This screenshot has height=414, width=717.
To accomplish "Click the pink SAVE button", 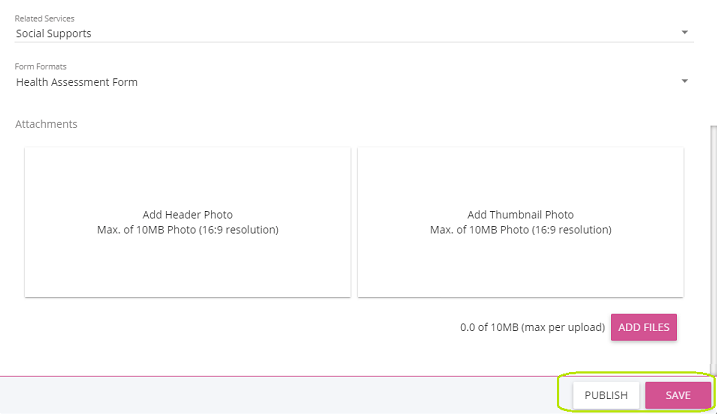I will (677, 395).
